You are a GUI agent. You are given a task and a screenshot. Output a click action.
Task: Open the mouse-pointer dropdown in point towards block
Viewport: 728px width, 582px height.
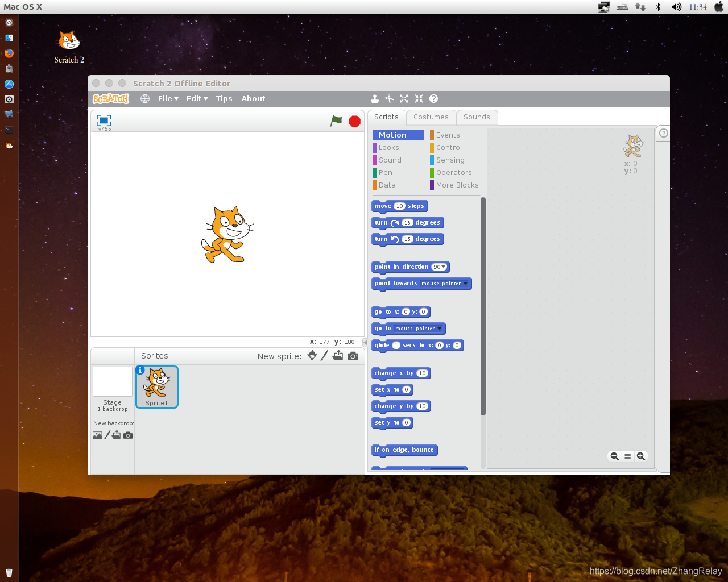[465, 283]
